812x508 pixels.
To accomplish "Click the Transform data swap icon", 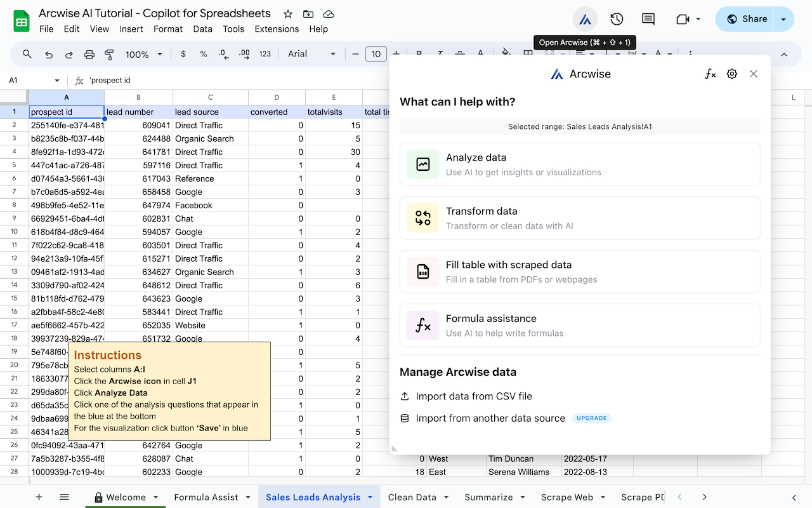I will pos(423,218).
